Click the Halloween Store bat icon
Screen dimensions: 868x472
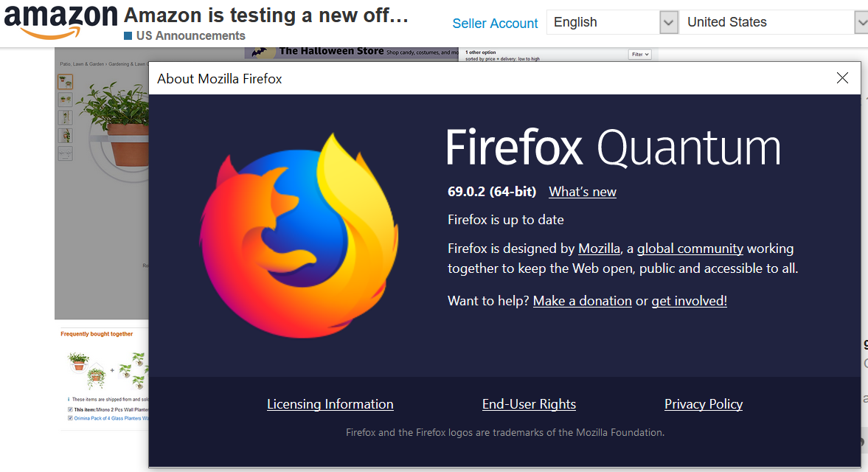click(260, 52)
